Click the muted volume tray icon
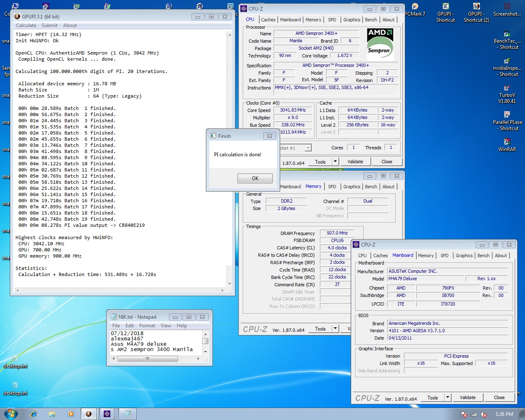 [484, 414]
